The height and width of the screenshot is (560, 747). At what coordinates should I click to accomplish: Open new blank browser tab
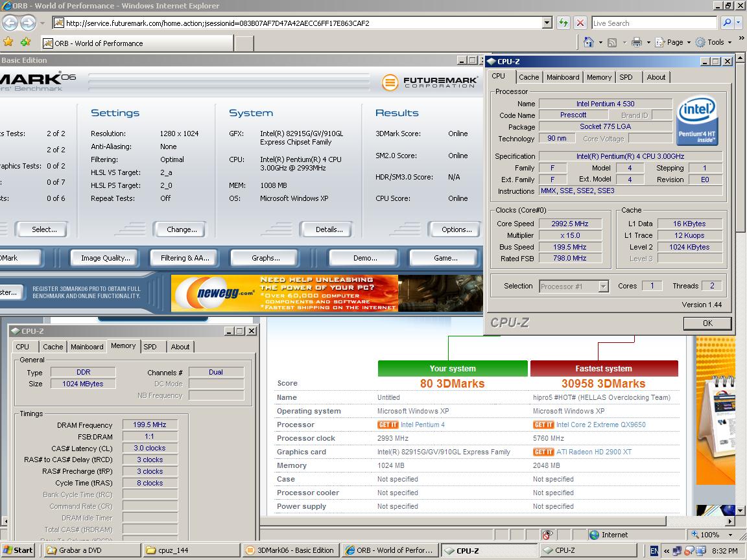[x=244, y=43]
